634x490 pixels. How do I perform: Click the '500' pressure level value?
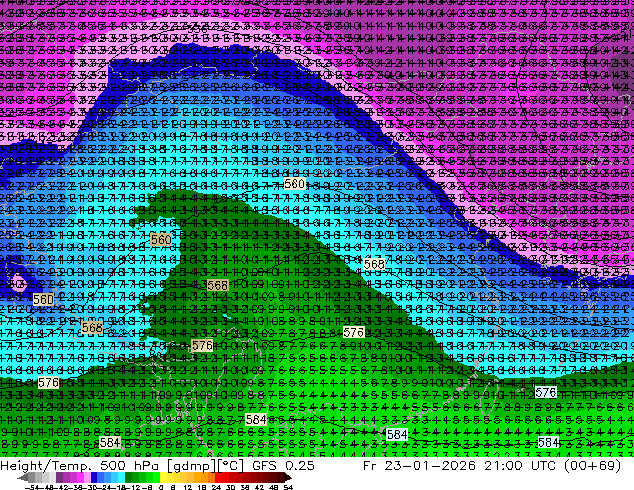pos(113,465)
